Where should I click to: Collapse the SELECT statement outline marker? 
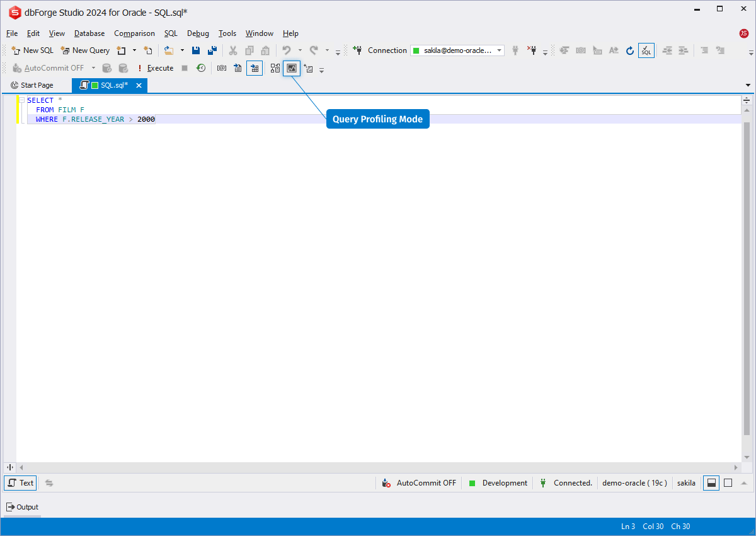(x=21, y=100)
